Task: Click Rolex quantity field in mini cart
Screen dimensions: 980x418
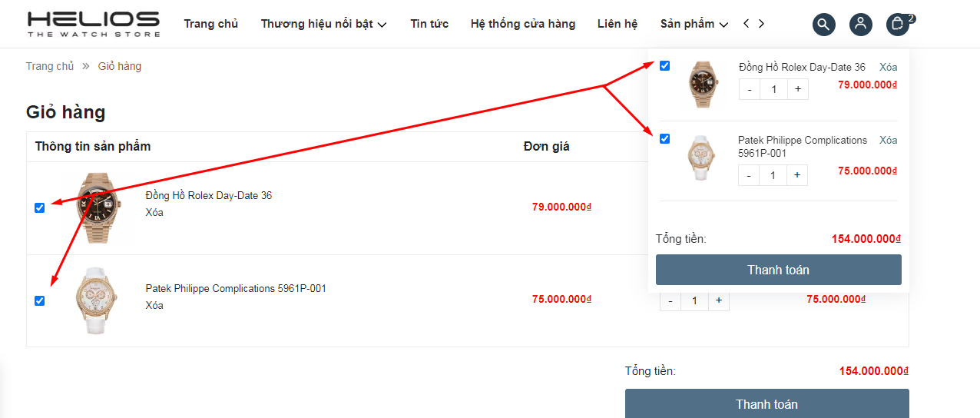Action: pos(774,89)
